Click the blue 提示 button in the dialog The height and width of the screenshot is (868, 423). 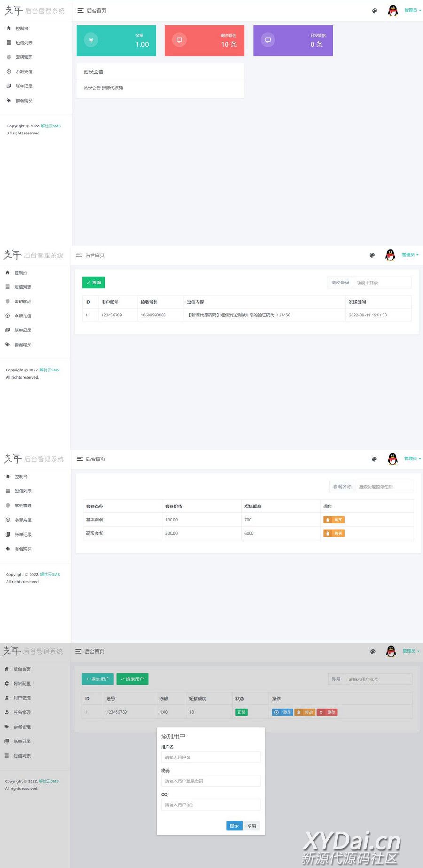point(234,826)
